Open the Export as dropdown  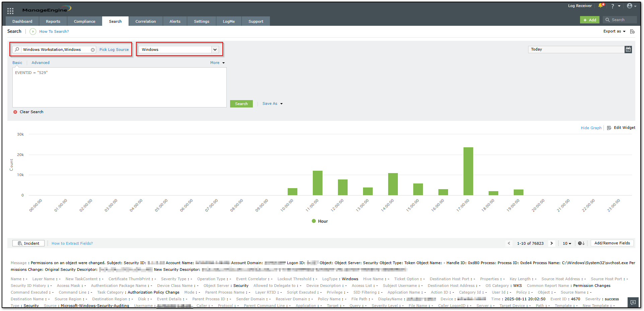tap(614, 31)
